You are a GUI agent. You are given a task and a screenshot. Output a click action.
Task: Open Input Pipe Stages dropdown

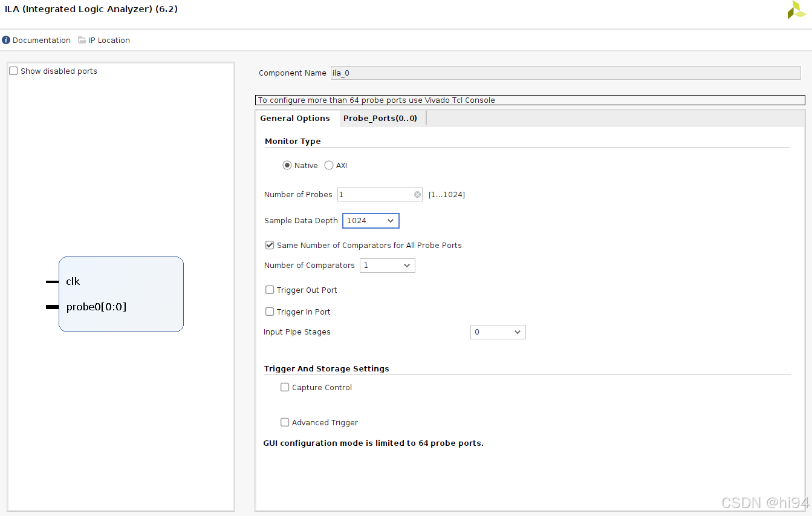[x=498, y=332]
